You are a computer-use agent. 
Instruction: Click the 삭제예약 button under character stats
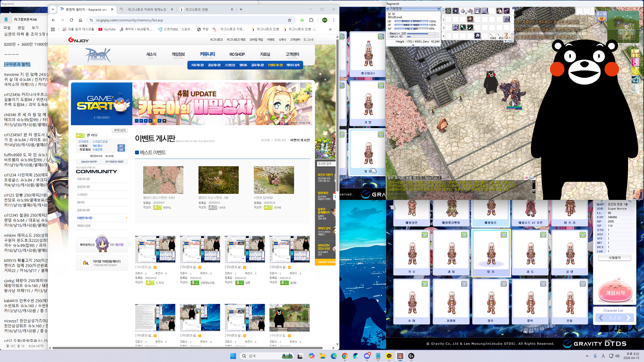[x=614, y=258]
